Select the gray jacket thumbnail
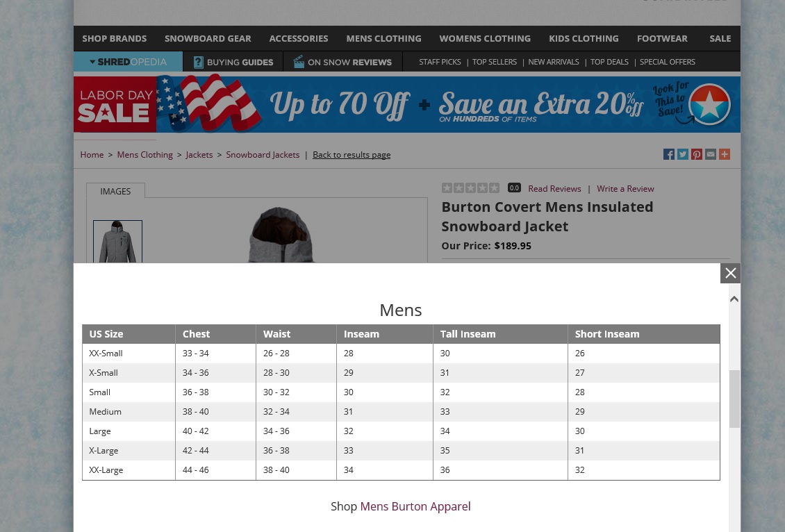The width and height of the screenshot is (785, 532). pyautogui.click(x=117, y=242)
